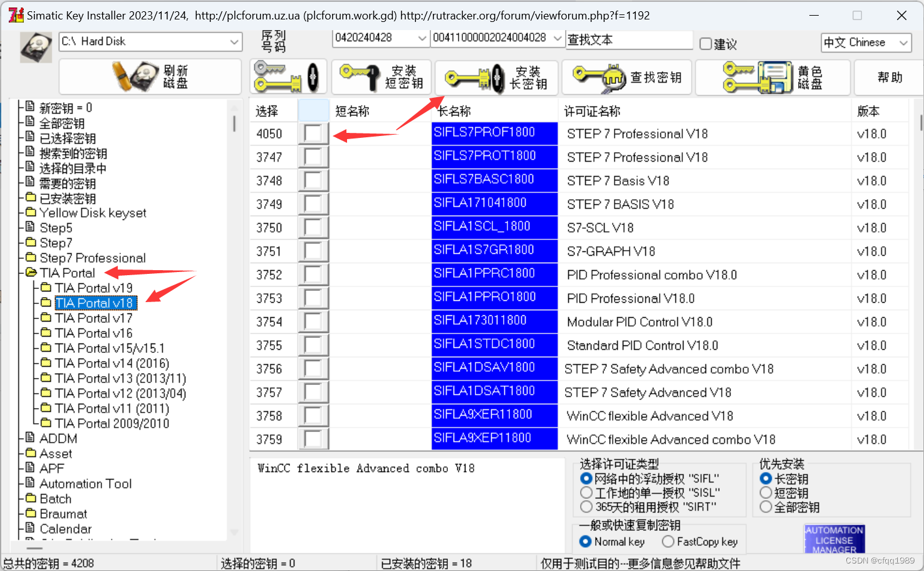Click the Help button
924x571 pixels.
pos(890,77)
